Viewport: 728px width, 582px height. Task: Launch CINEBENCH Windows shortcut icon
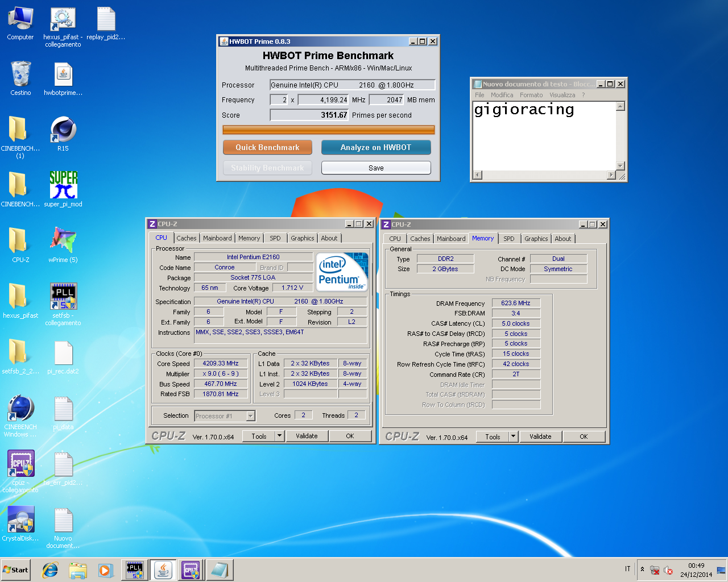pyautogui.click(x=20, y=416)
